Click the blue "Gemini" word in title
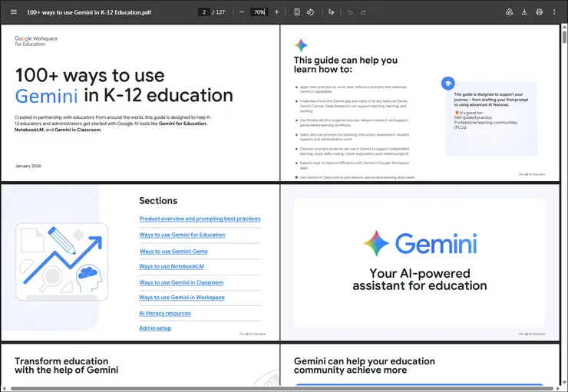Image resolution: width=568 pixels, height=392 pixels. click(x=46, y=96)
